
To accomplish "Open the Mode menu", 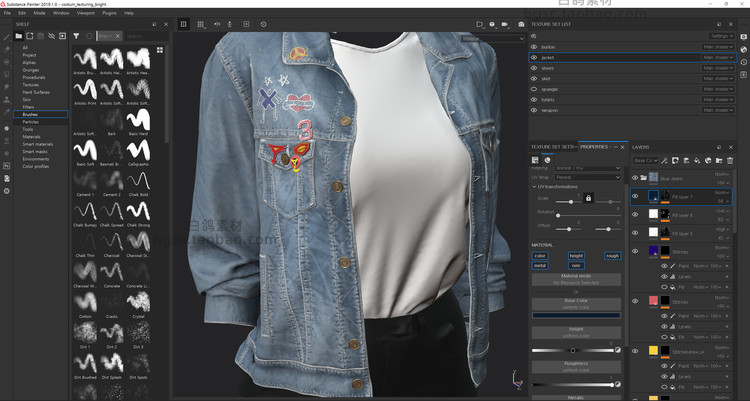I will (39, 13).
